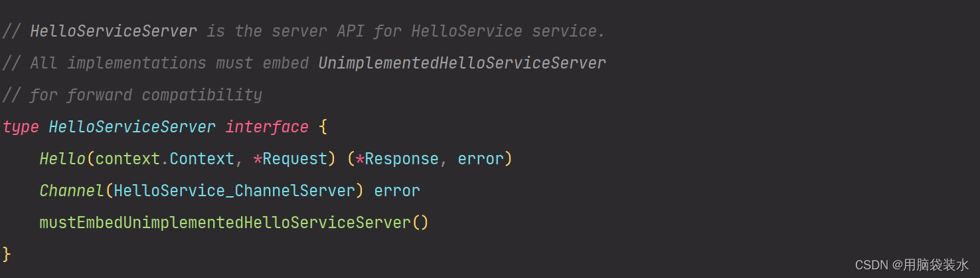Click the 'for forward compatibility' comment line
980x278 pixels.
pos(132,95)
